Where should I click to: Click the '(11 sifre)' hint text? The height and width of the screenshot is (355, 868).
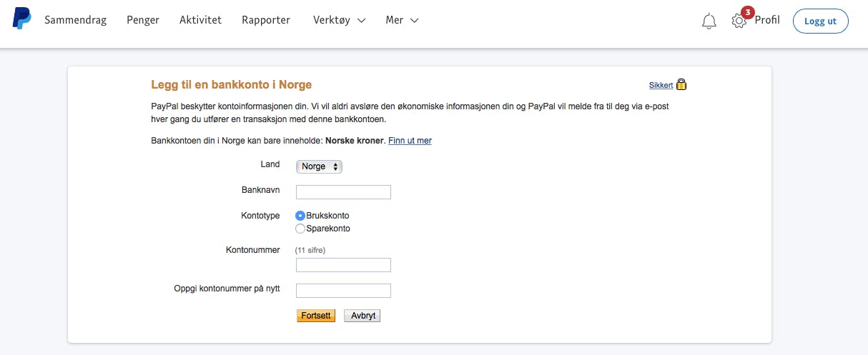310,250
